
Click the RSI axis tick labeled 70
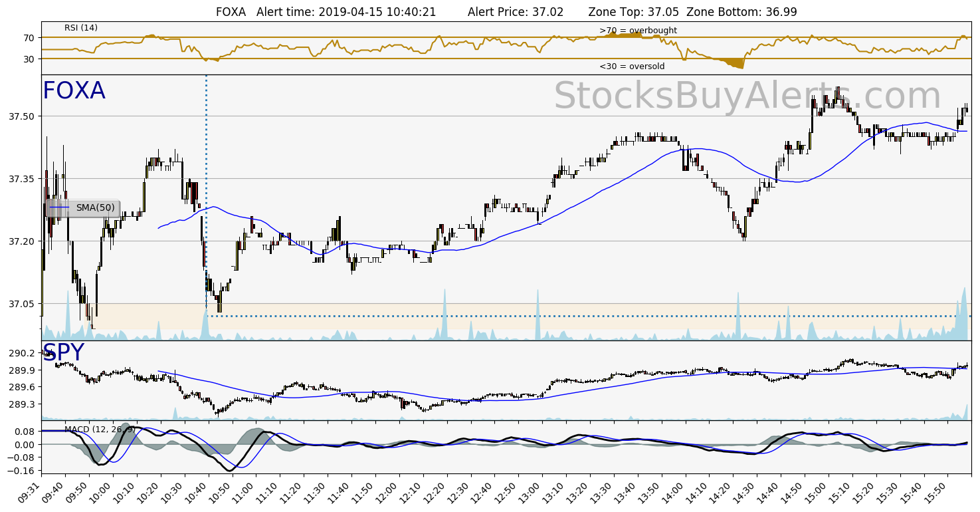(x=29, y=38)
